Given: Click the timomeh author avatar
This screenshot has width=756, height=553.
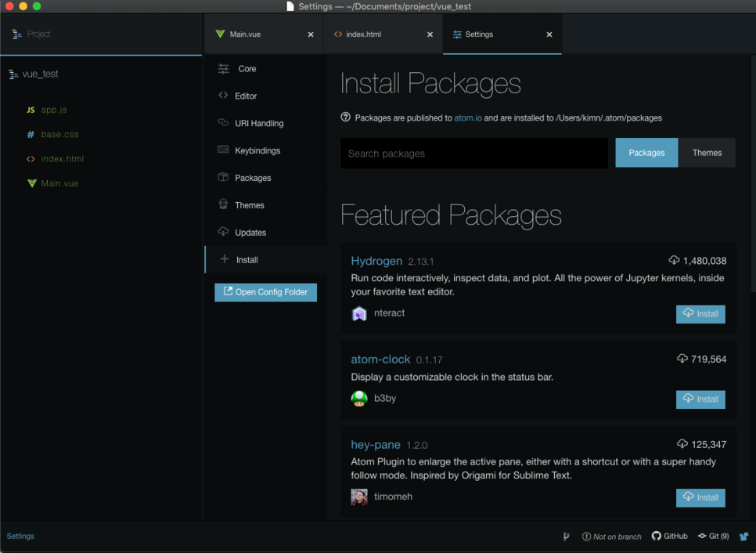Looking at the screenshot, I should pos(359,497).
